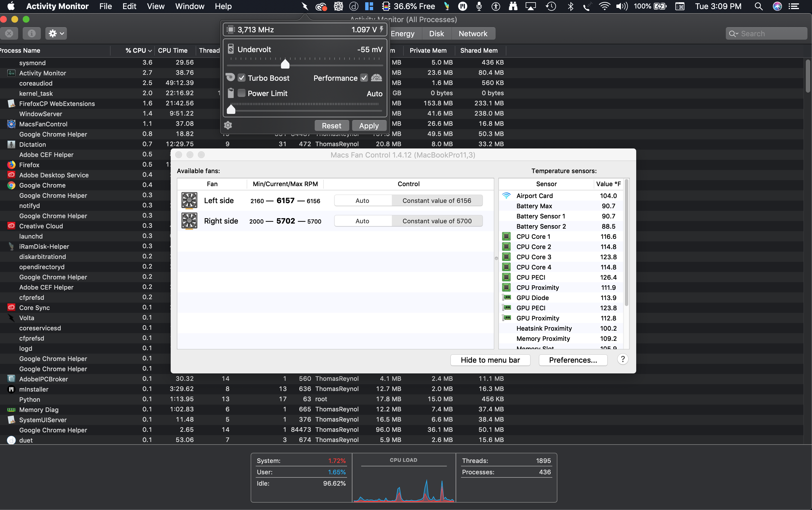Click the Preferences... button
812x510 pixels.
point(573,360)
